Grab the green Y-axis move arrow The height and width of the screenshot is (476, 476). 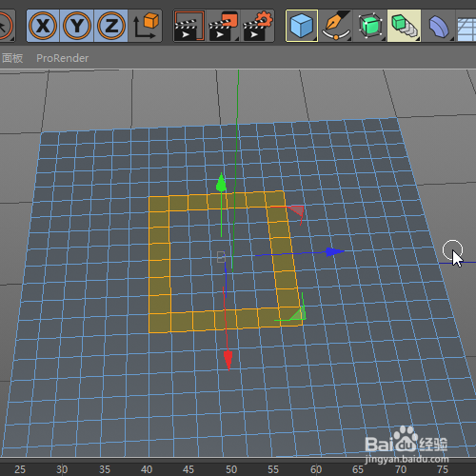pos(221,183)
